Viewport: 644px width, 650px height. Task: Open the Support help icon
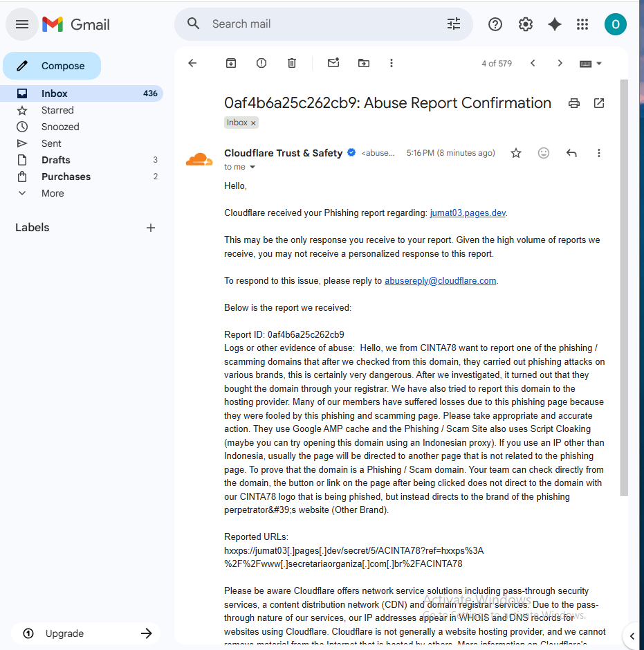(495, 24)
